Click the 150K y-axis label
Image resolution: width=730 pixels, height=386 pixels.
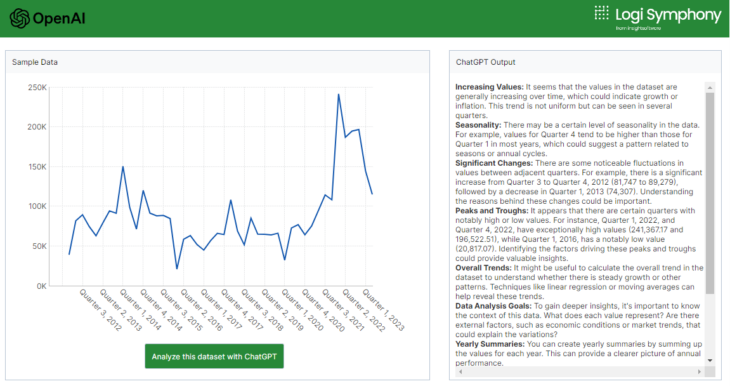click(x=37, y=167)
